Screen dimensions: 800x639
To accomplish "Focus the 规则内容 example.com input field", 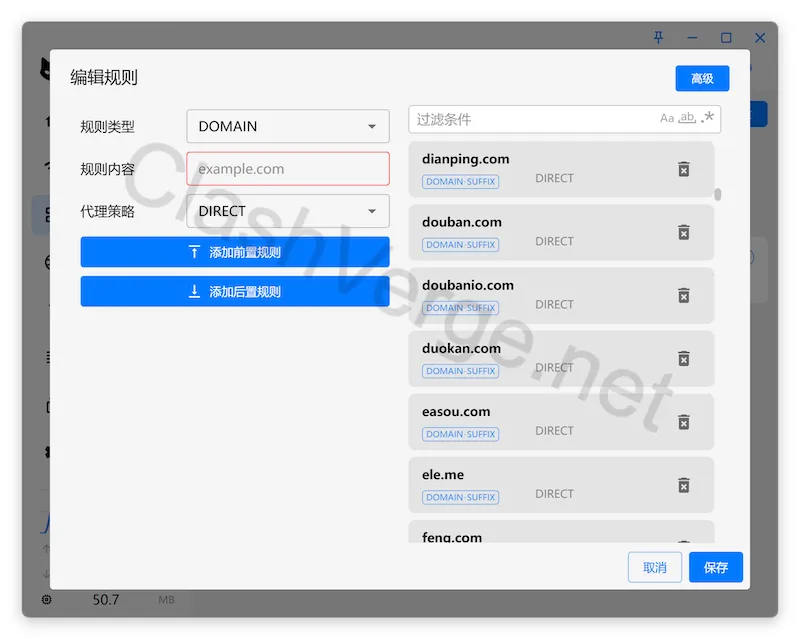I will 288,169.
